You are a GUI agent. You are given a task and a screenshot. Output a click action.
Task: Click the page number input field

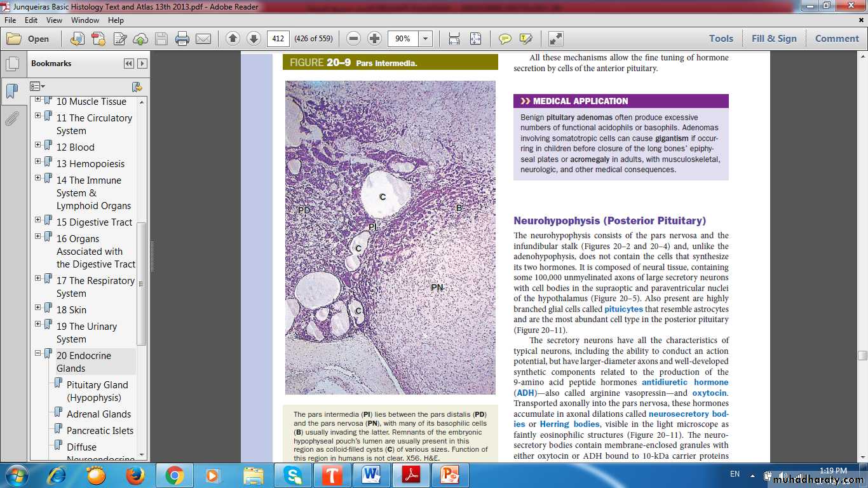tap(278, 39)
